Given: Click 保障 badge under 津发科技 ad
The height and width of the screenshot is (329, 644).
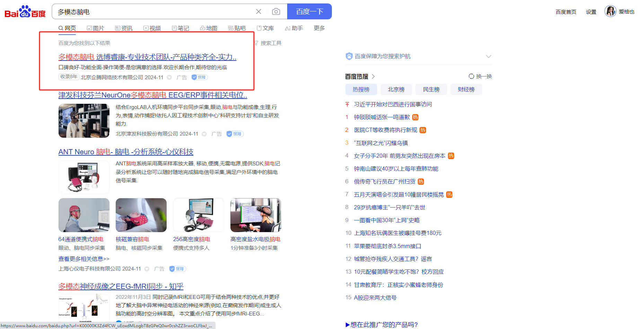Looking at the screenshot, I should coord(235,134).
